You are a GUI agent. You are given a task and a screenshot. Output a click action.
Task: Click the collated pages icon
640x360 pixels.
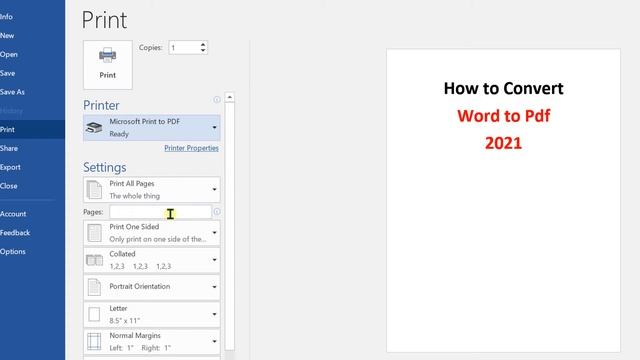click(x=94, y=260)
